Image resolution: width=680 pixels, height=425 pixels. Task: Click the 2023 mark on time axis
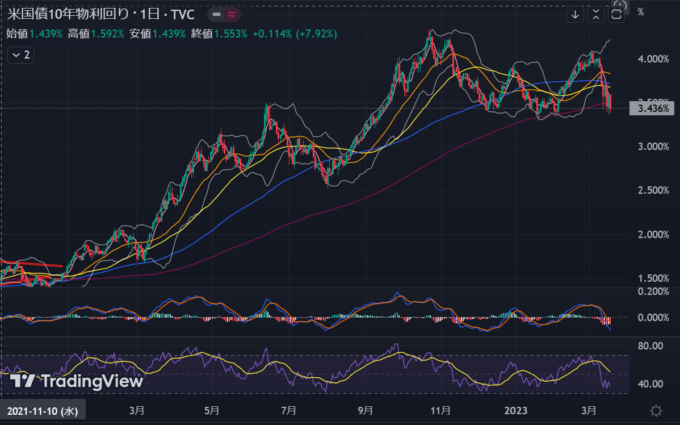point(516,411)
